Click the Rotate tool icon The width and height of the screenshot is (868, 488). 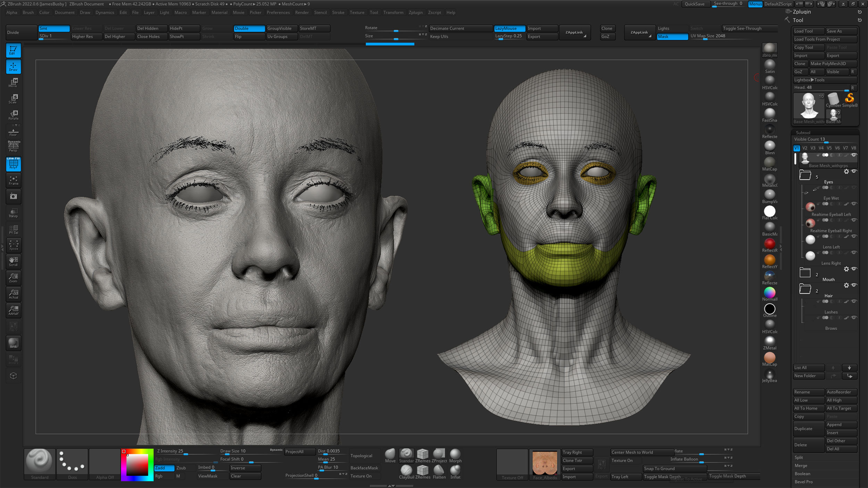pyautogui.click(x=13, y=115)
